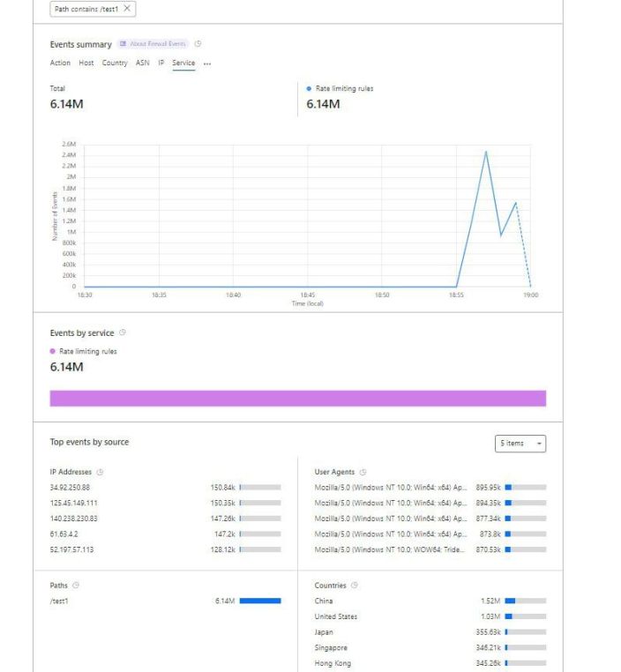Click the chart peak near 18:57

(485, 152)
